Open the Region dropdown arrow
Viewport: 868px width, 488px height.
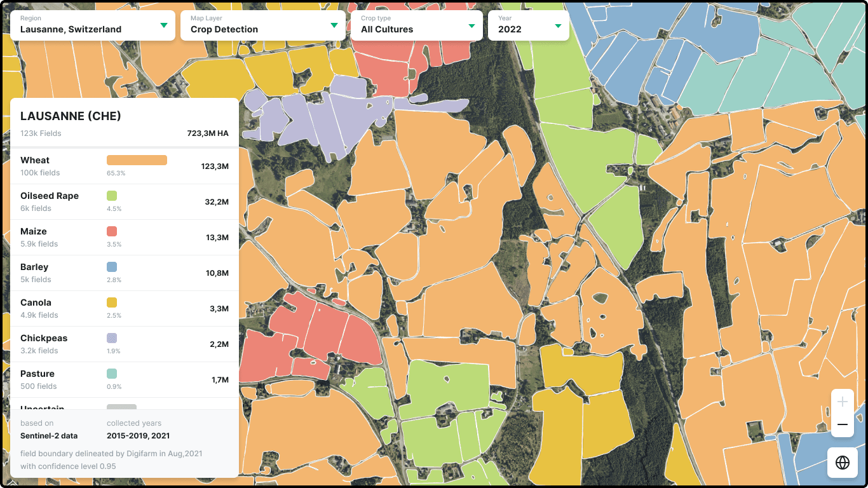coord(164,25)
